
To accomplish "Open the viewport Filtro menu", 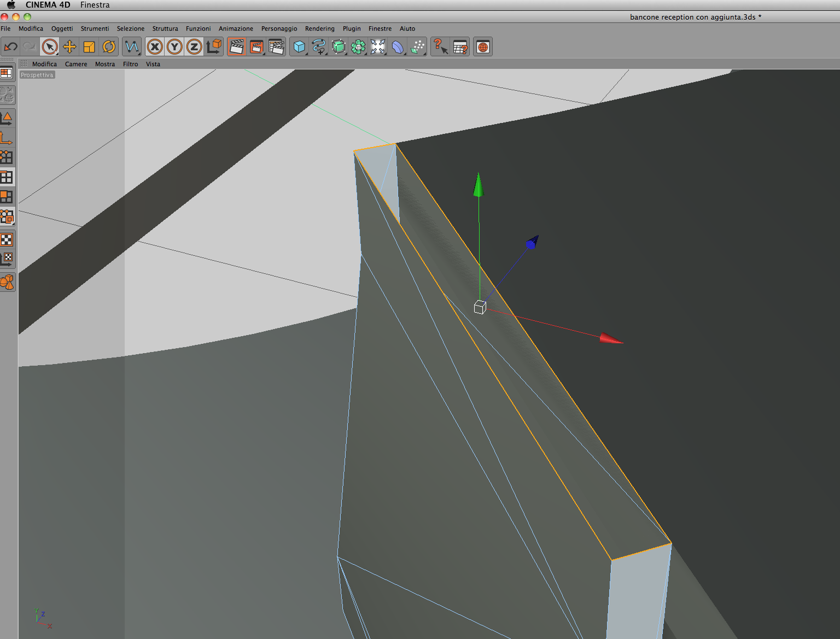I will point(130,64).
